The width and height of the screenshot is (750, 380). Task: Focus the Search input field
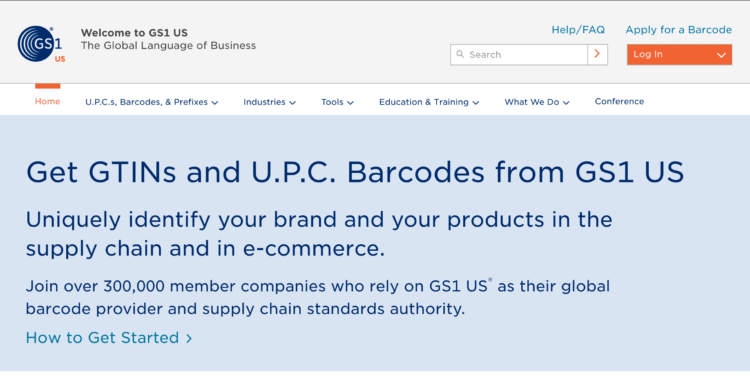click(x=519, y=55)
